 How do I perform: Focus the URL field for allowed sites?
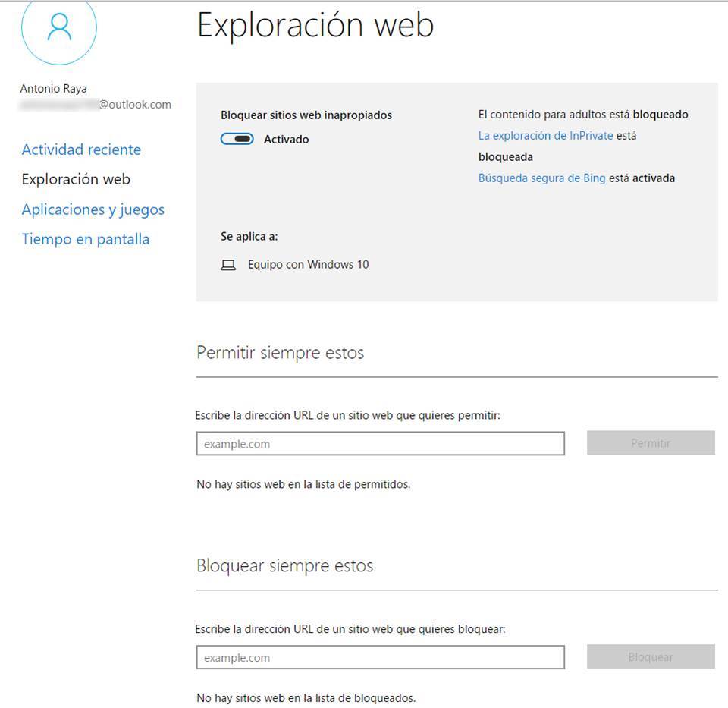(x=380, y=444)
